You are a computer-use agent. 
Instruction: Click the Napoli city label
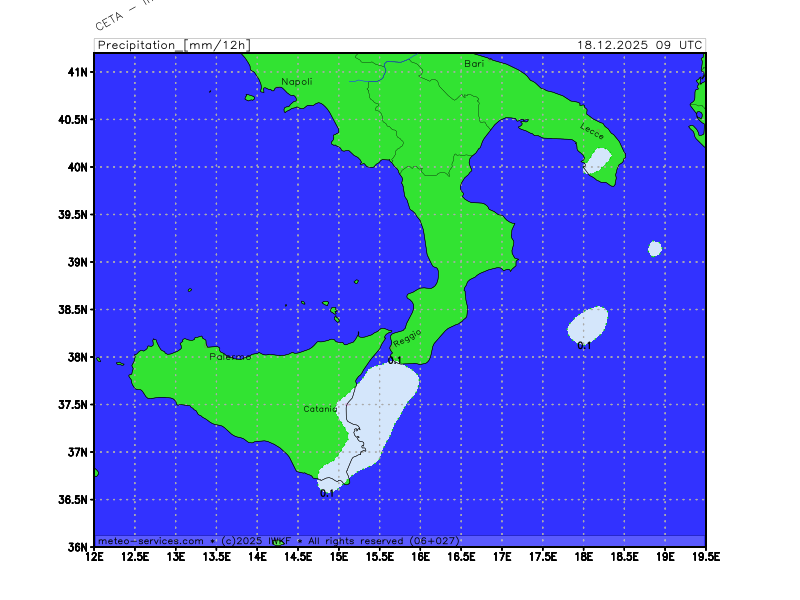[x=297, y=82]
